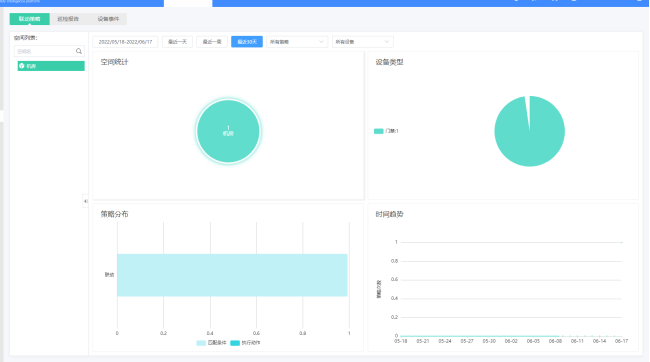Click the teal device type pie chart

[x=529, y=131]
